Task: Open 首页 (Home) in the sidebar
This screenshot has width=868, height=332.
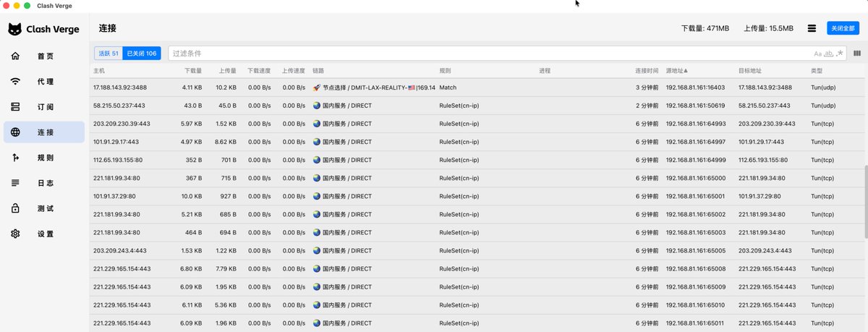Action: tap(44, 56)
